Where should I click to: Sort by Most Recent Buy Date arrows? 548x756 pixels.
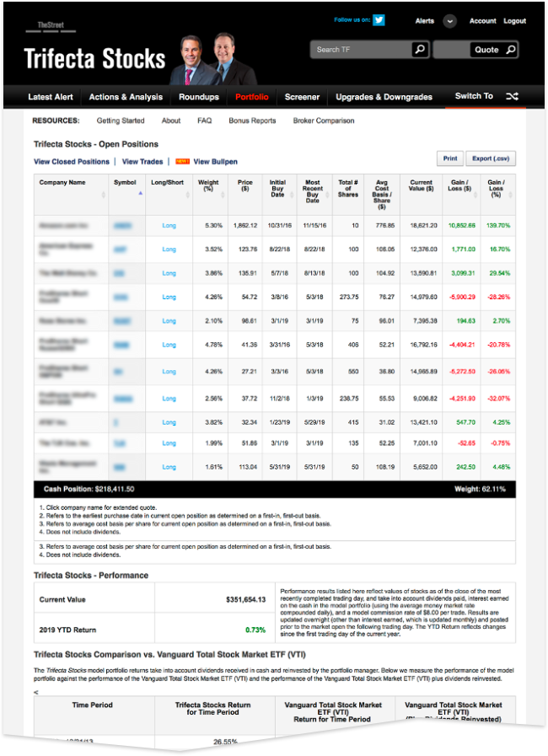pos(327,195)
